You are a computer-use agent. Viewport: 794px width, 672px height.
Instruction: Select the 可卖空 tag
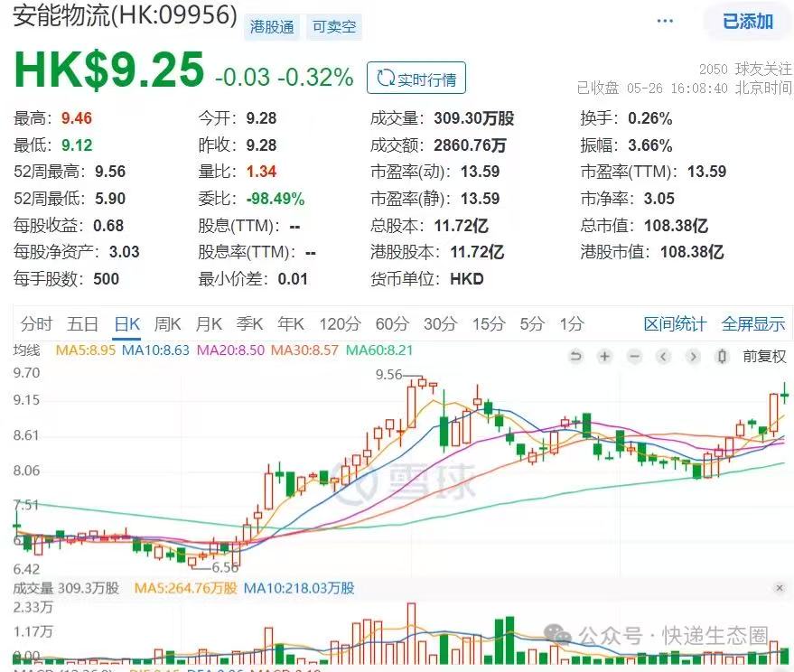334,27
